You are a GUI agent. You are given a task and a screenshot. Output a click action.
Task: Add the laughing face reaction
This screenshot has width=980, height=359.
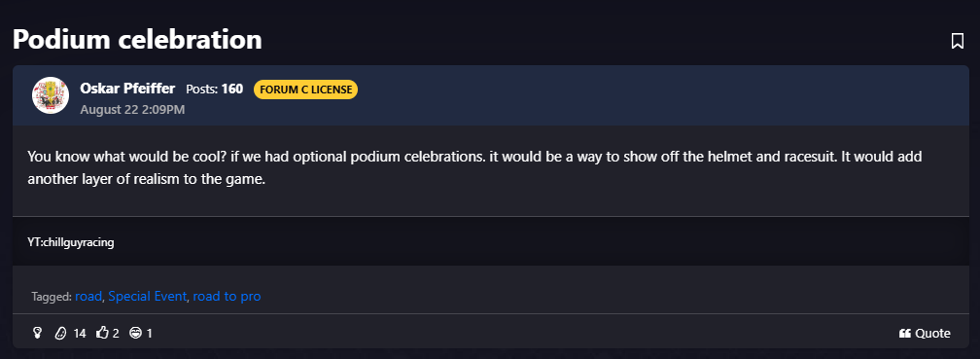click(x=135, y=334)
